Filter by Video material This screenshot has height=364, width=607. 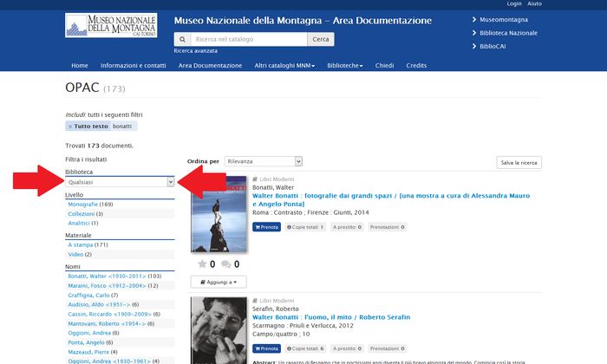75,255
